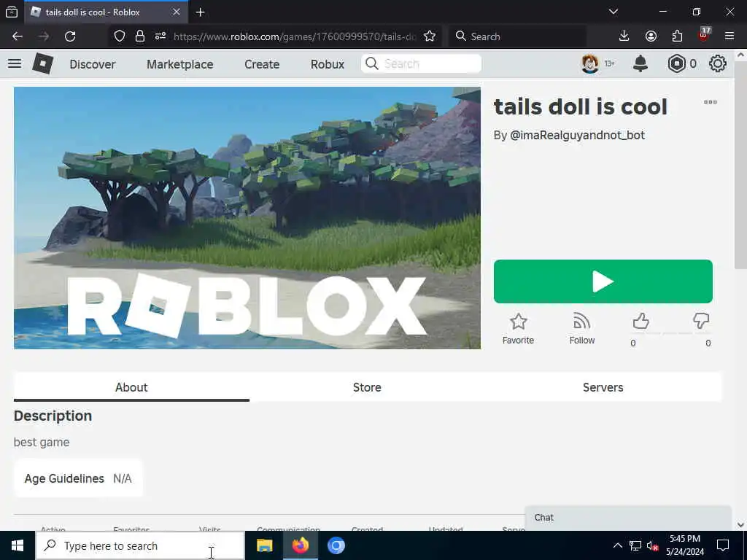The height and width of the screenshot is (560, 747).
Task: Open Roblox notifications bell
Action: (640, 63)
